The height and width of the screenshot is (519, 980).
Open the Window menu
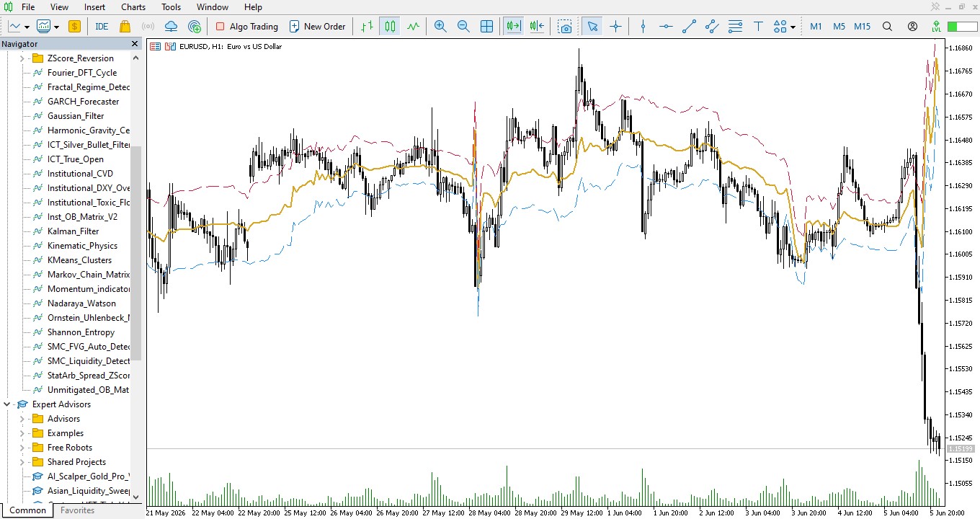213,7
